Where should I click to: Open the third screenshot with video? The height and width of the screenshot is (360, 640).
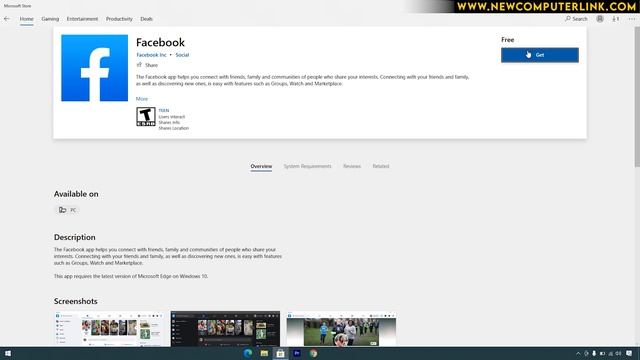point(341,329)
